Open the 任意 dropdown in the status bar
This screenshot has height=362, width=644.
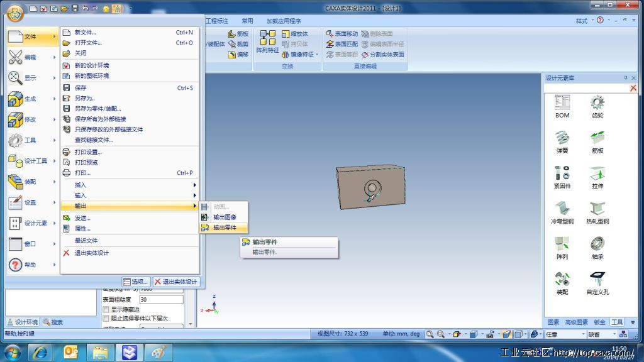click(x=564, y=334)
